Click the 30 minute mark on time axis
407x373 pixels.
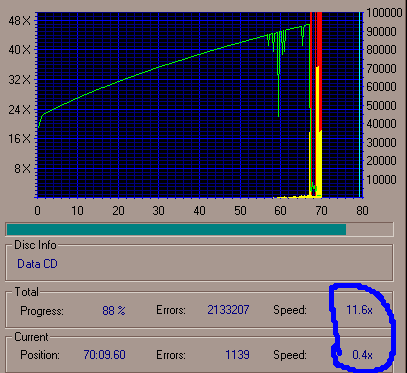[159, 211]
